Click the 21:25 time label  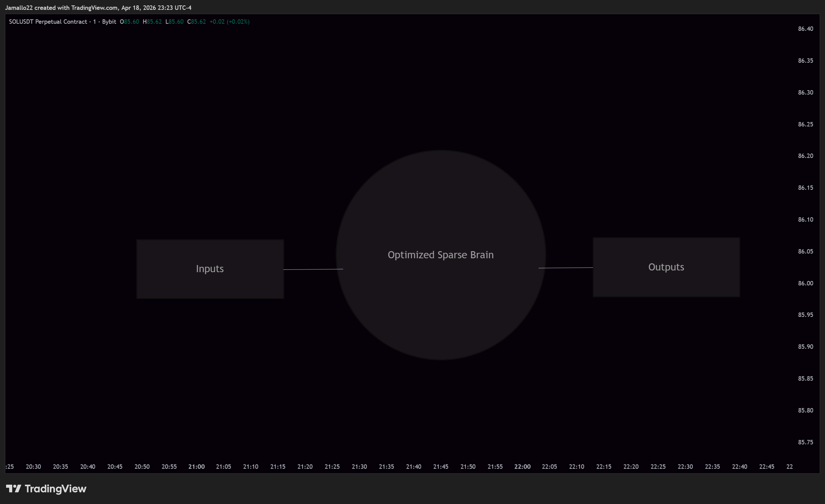(332, 467)
